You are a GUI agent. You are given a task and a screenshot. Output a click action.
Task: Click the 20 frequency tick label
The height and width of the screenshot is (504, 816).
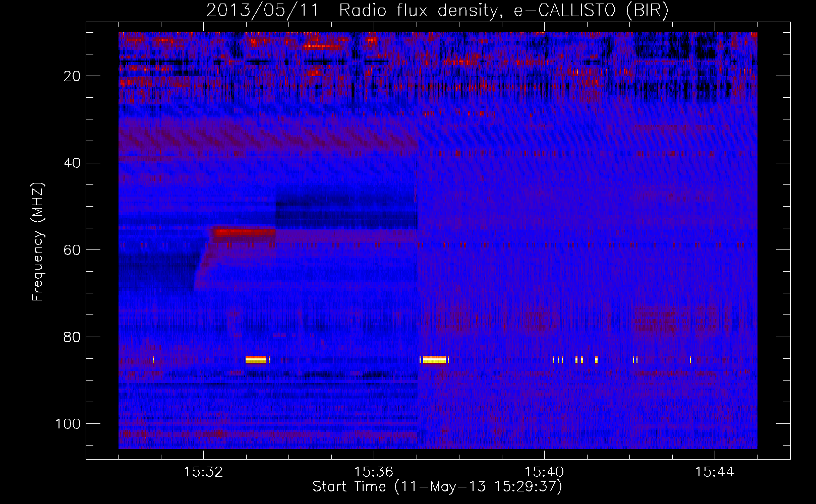(x=72, y=76)
